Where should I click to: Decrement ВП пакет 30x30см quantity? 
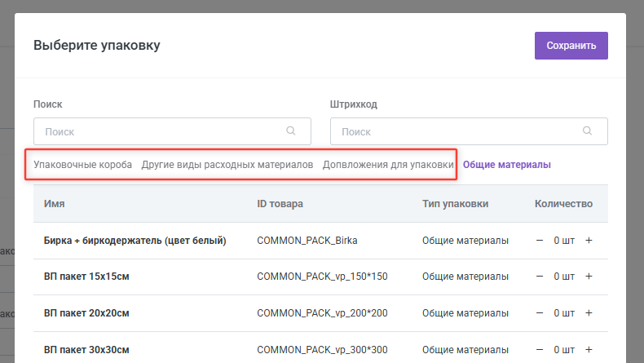(x=539, y=350)
